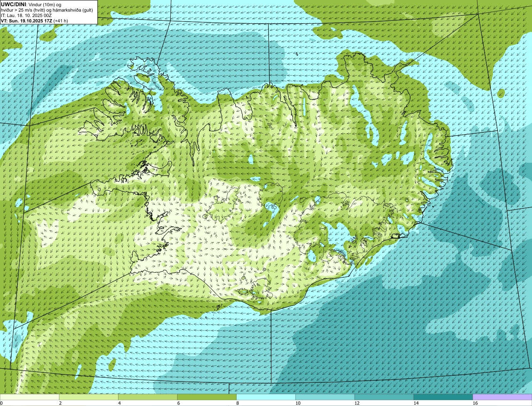Click the "4" label under the color scale
Screen dimensions: 532x406
click(119, 403)
